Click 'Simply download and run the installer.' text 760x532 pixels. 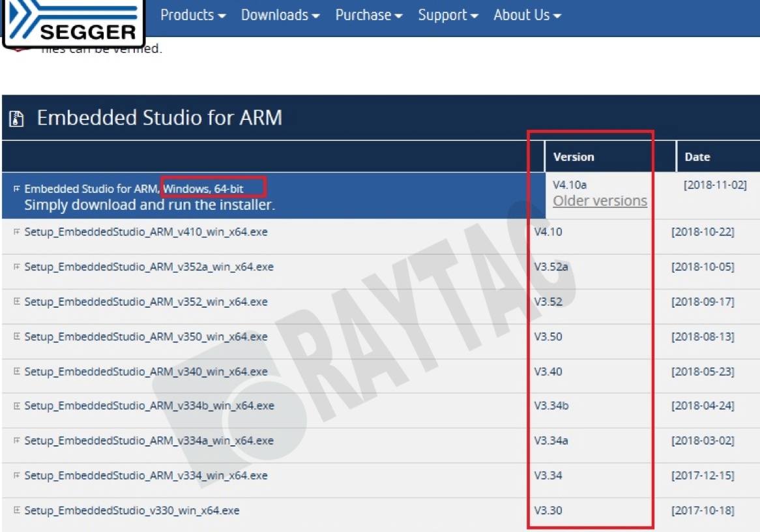[x=150, y=205]
